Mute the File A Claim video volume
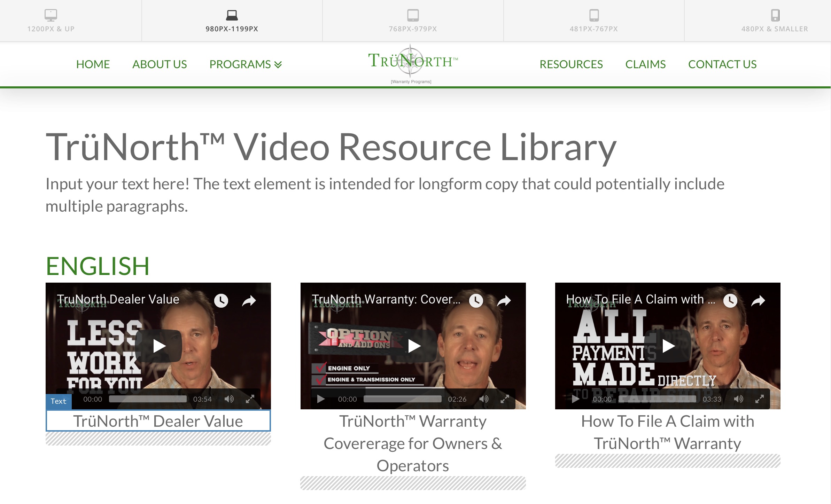The image size is (831, 504). coord(738,399)
